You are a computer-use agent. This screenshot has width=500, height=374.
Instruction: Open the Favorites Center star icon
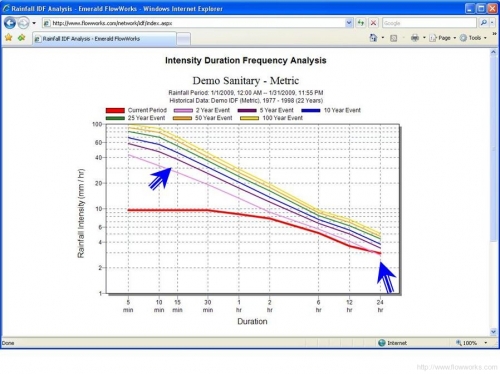tap(8, 38)
